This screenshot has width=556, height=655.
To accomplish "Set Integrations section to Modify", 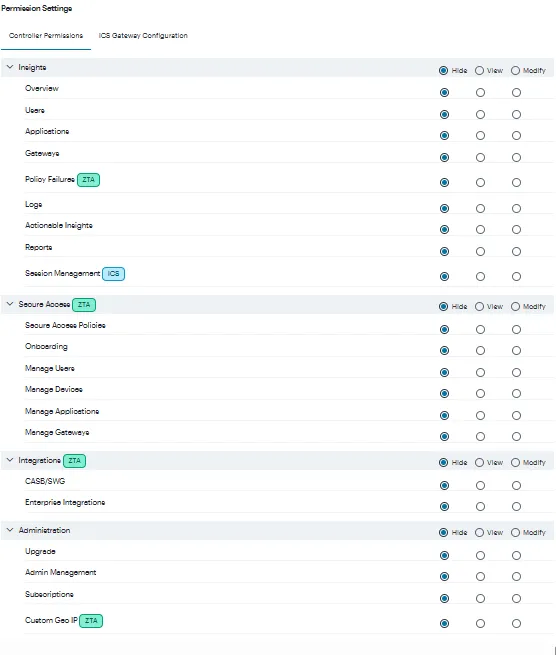I will [x=515, y=462].
